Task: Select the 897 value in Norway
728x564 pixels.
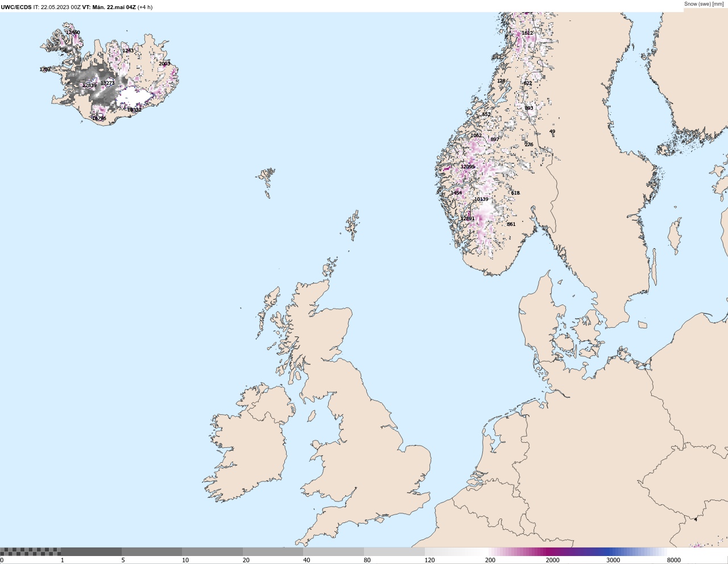Action: pyautogui.click(x=495, y=139)
